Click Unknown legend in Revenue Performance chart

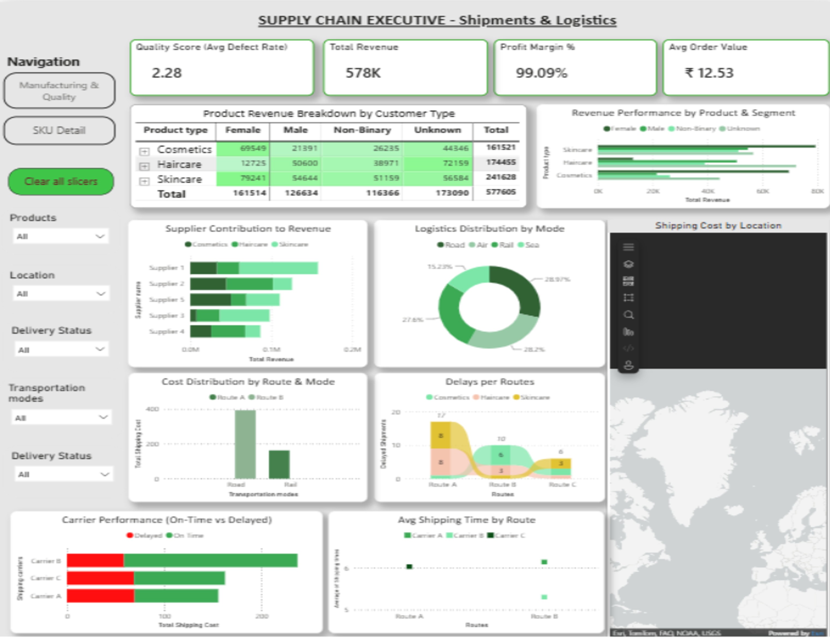coord(739,129)
